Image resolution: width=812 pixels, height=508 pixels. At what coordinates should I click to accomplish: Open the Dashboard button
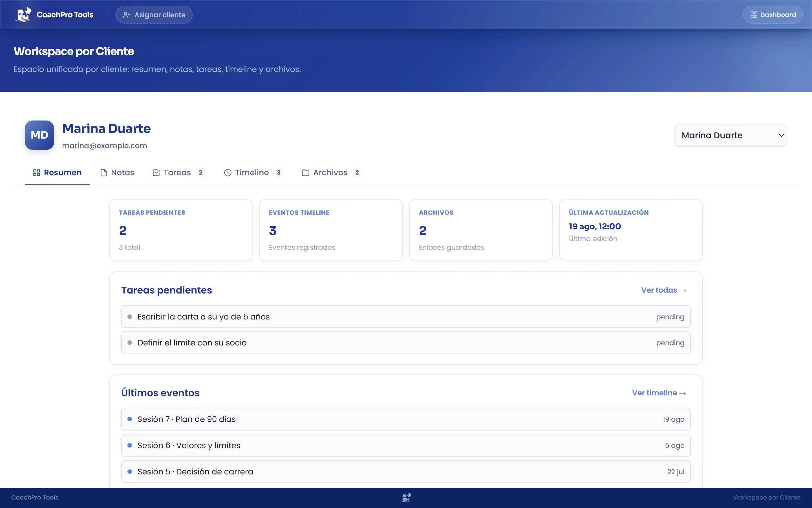pyautogui.click(x=773, y=15)
